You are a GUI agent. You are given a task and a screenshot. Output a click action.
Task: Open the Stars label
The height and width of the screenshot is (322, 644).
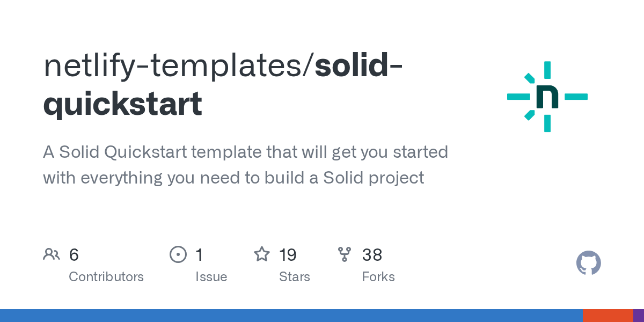point(294,277)
